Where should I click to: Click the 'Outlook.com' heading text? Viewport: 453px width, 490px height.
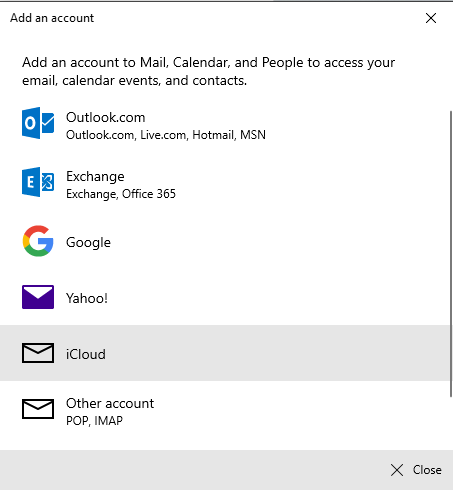(x=106, y=117)
